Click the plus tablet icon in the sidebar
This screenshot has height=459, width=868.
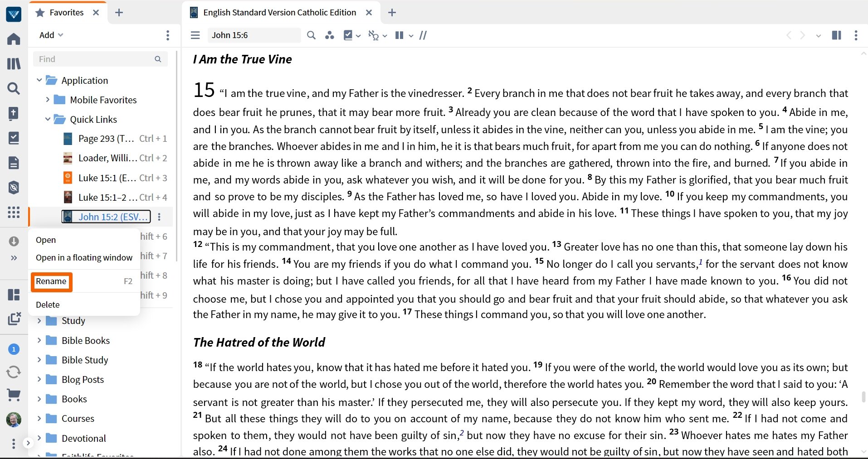click(14, 113)
